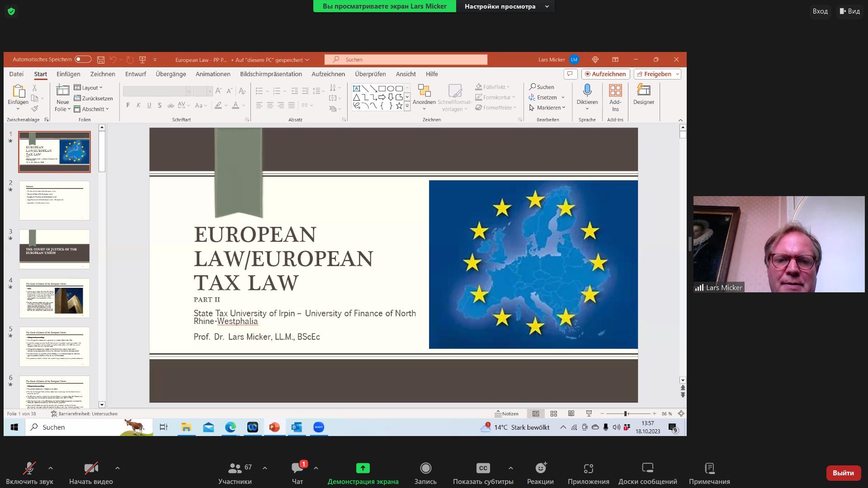Open the font size combo box
The width and height of the screenshot is (868, 488).
click(202, 91)
